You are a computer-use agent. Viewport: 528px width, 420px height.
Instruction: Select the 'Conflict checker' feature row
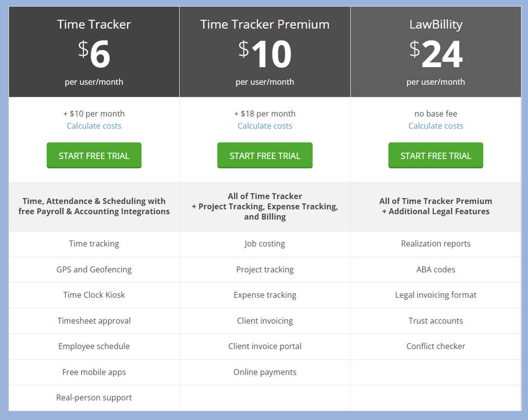pos(436,346)
